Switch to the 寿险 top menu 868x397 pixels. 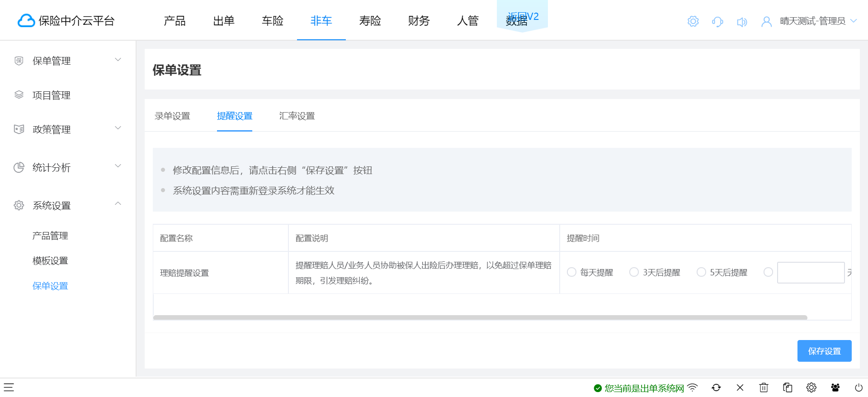(370, 21)
